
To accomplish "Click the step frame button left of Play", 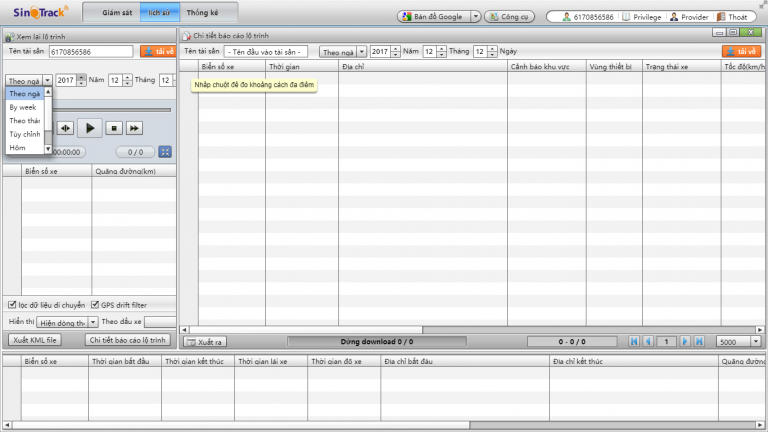I will pos(65,128).
